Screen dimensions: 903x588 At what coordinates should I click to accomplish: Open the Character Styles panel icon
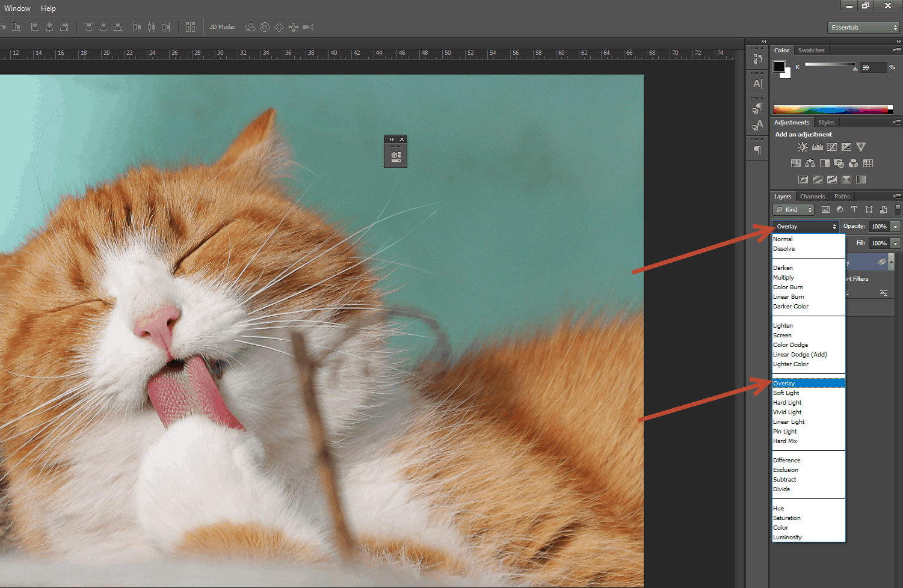pyautogui.click(x=757, y=125)
